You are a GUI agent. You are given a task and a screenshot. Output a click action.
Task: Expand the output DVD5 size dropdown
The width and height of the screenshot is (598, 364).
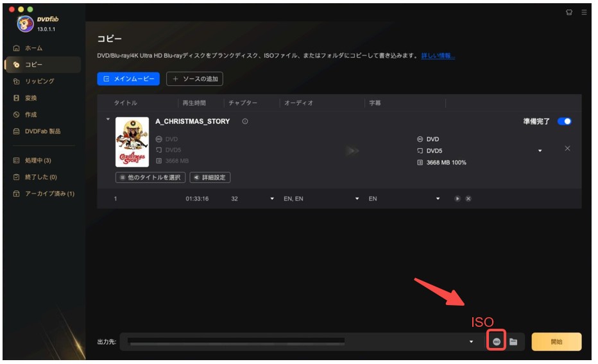pos(540,151)
